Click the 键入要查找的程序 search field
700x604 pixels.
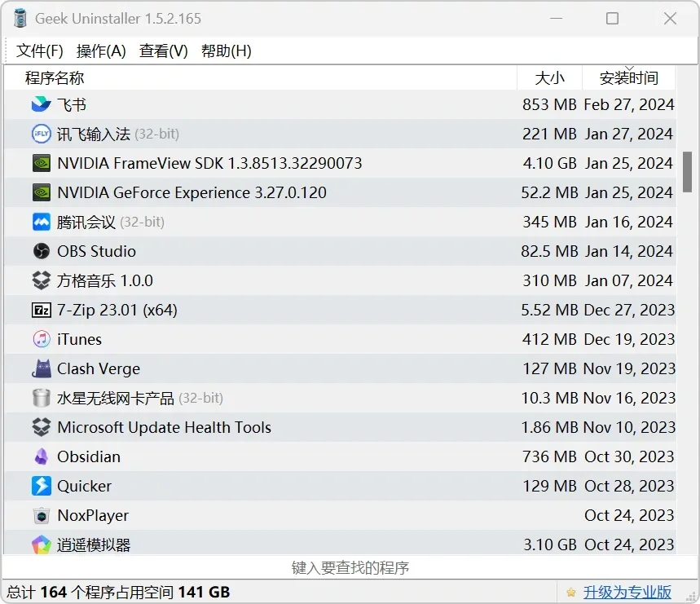[x=350, y=567]
